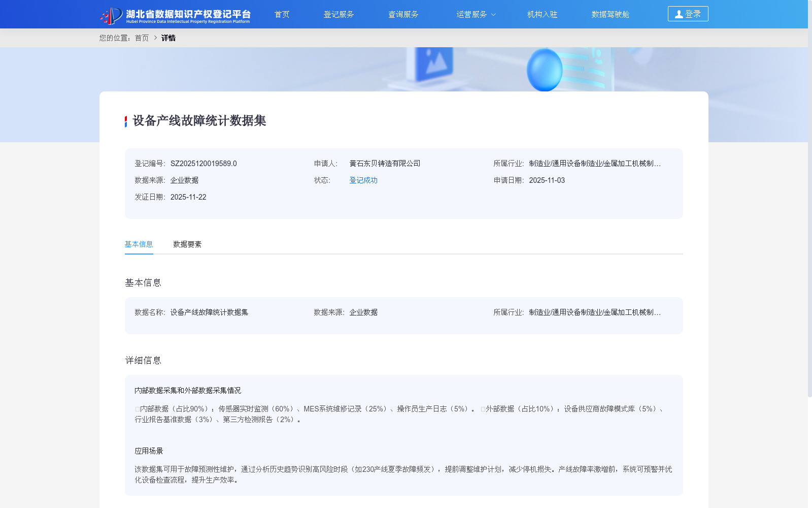Screen dimensions: 812x508
Task: Open the 登记服务 menu
Action: (x=339, y=14)
